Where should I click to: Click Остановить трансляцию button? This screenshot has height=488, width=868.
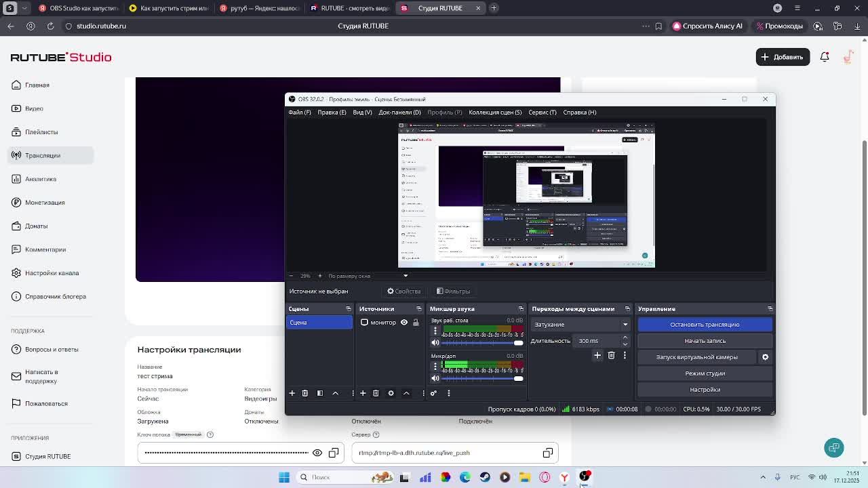705,325
